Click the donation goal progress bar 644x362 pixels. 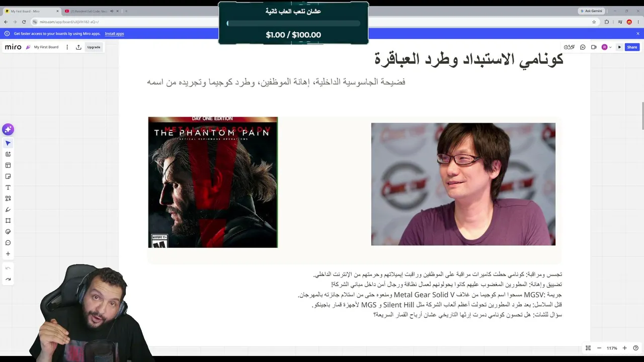[293, 23]
